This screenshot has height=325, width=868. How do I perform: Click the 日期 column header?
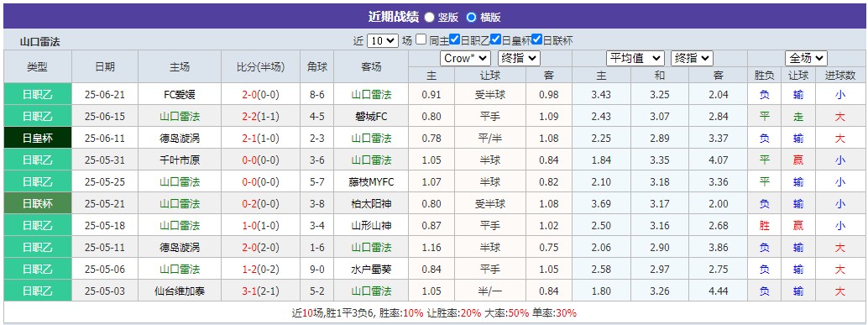tap(105, 67)
